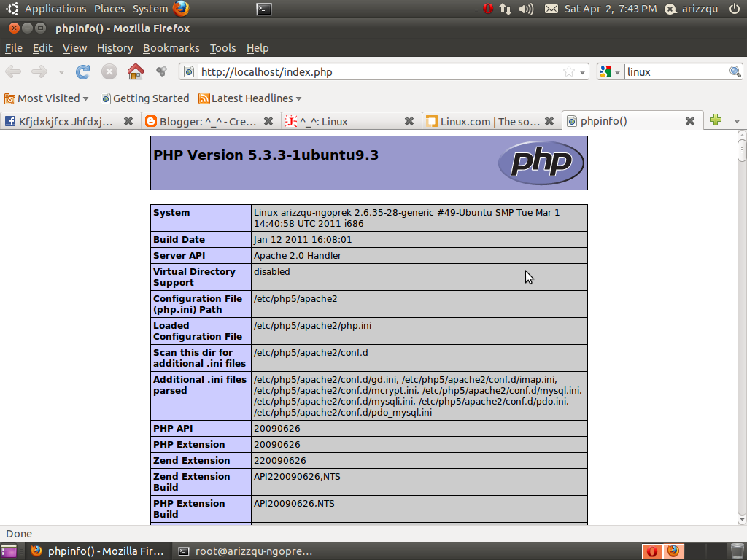The height and width of the screenshot is (560, 747).
Task: Click the power session button
Action: (735, 9)
